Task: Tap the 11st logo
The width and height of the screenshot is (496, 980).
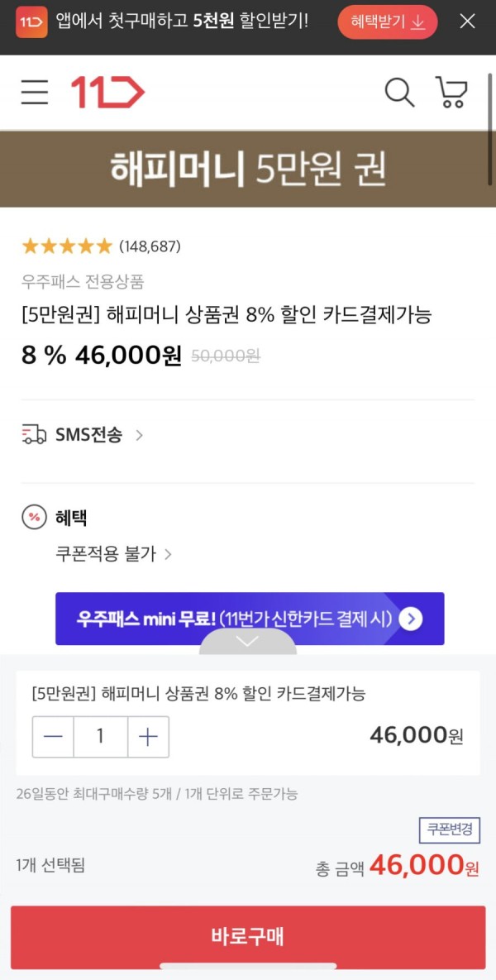Action: click(107, 93)
